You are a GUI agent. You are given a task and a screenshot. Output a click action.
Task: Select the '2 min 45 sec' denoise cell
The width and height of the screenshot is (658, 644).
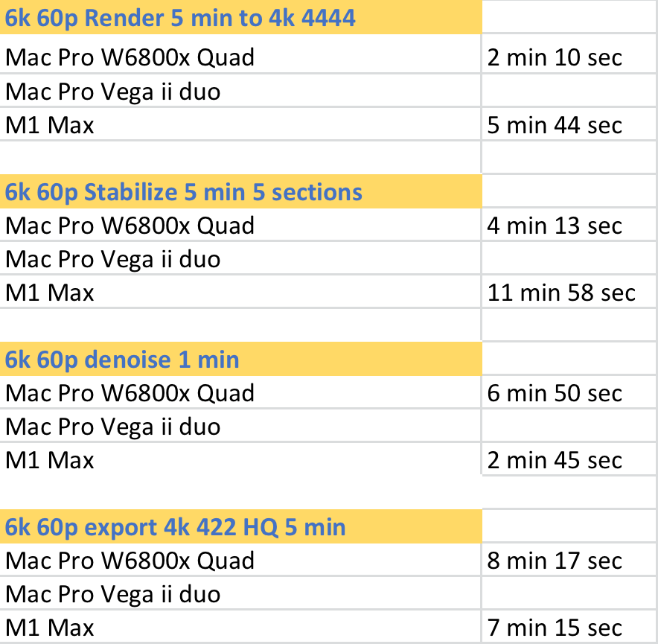(569, 459)
